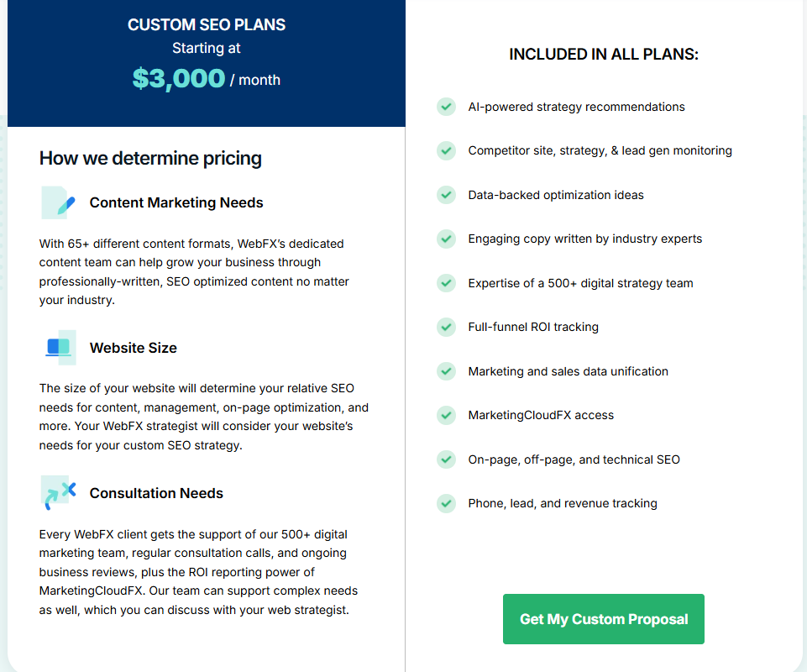The height and width of the screenshot is (672, 807).
Task: Click the Website Size laptop icon
Action: coord(59,347)
